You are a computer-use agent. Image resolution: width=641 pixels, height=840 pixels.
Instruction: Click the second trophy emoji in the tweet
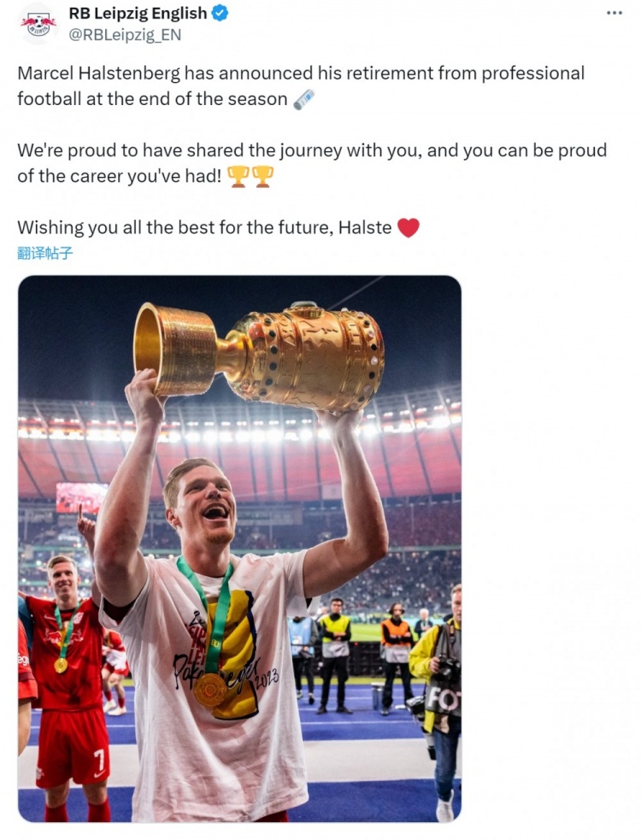tap(262, 177)
